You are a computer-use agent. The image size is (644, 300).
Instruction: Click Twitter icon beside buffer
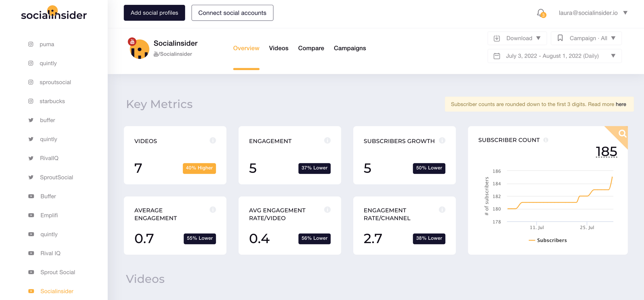pos(31,120)
